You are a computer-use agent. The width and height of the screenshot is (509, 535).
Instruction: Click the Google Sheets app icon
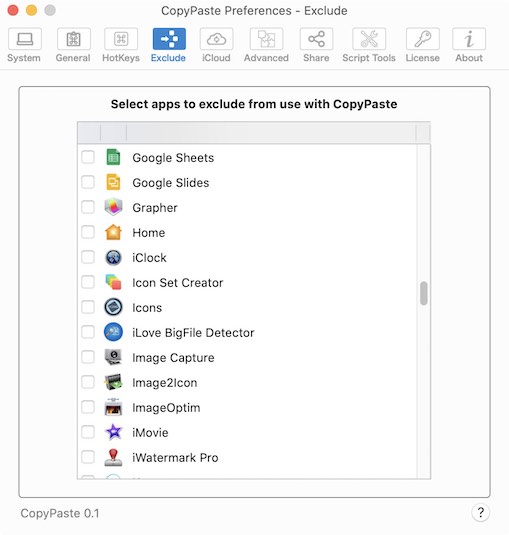coord(113,157)
